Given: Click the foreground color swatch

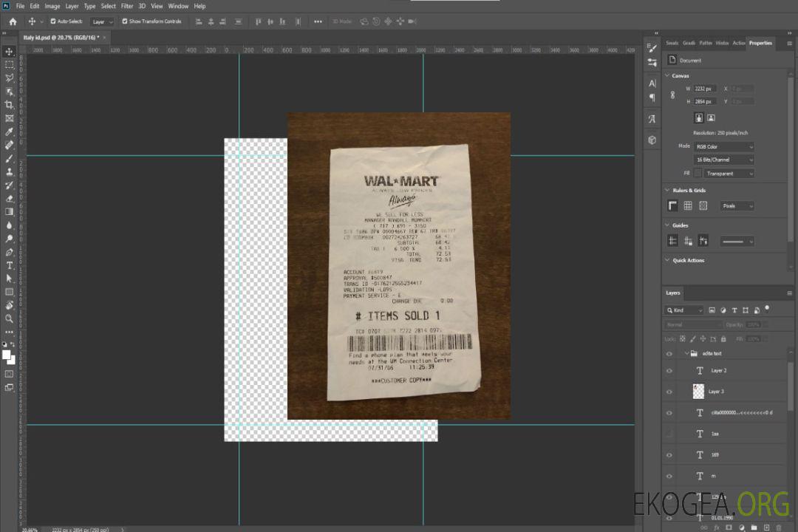Looking at the screenshot, I should 7,355.
